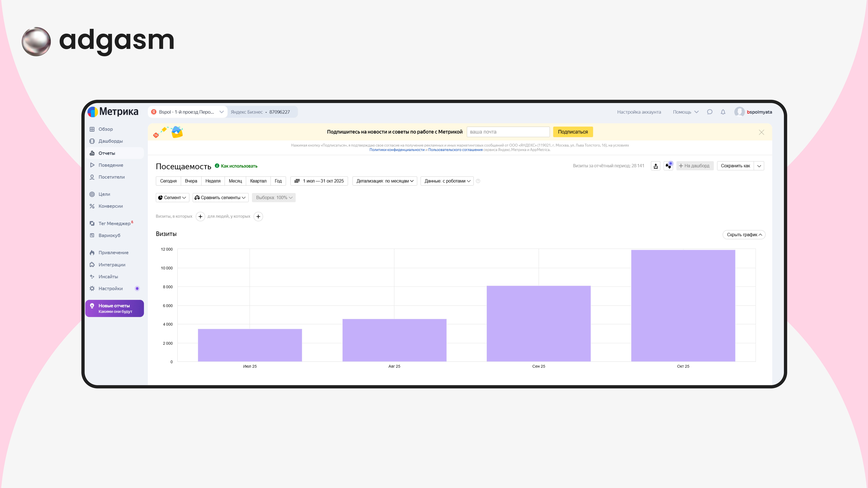Add a visit condition with the plus button

pos(200,217)
